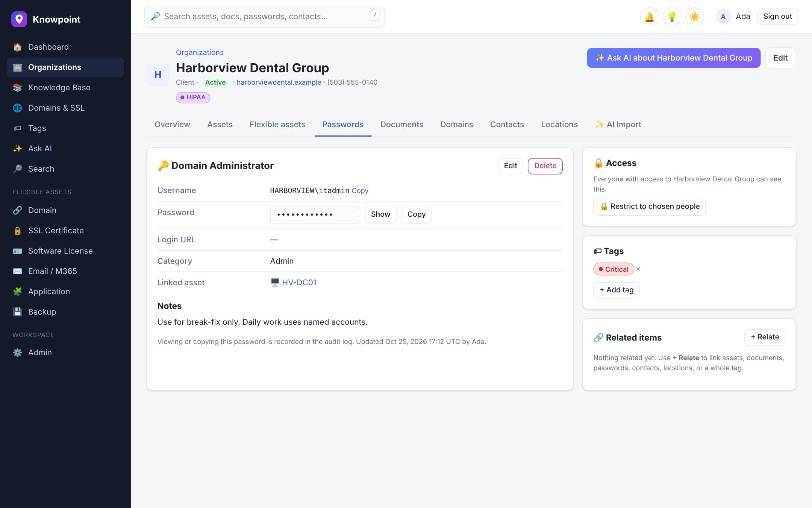812x508 pixels.
Task: Click the Knowpoint logo icon
Action: (19, 19)
